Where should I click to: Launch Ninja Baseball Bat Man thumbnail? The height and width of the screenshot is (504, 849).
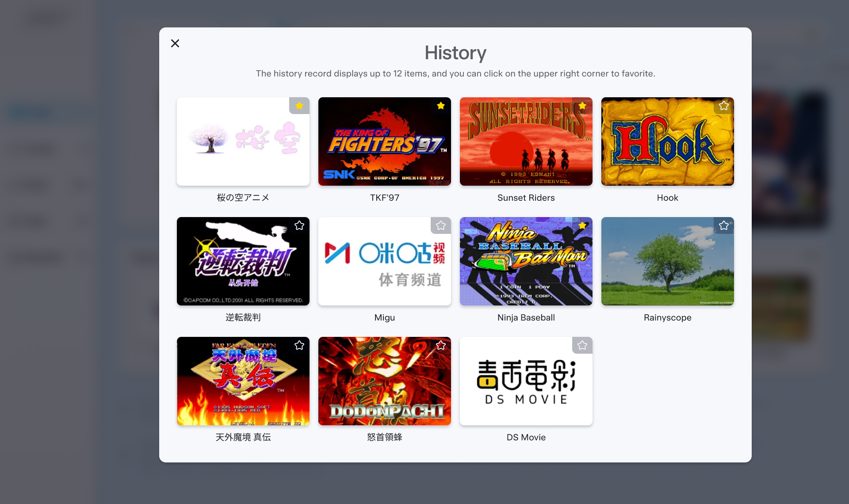[526, 261]
